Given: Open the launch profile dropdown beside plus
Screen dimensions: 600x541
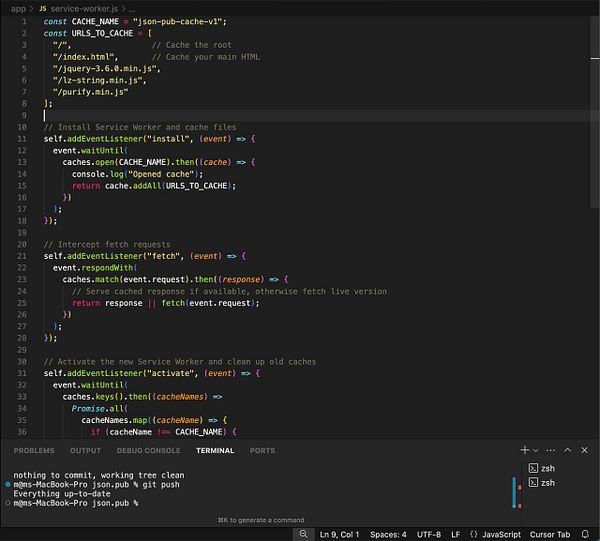Looking at the screenshot, I should point(536,451).
